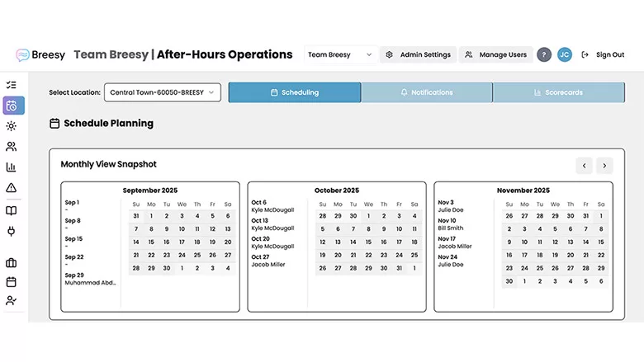Open the plain calendar sidebar icon
The image size is (644, 362).
[11, 282]
